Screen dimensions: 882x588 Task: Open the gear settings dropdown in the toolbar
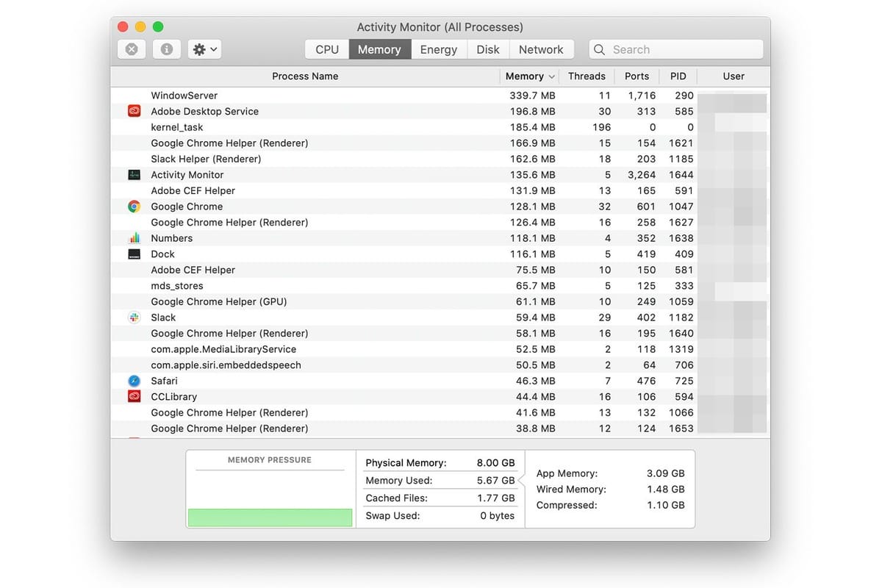pyautogui.click(x=204, y=49)
